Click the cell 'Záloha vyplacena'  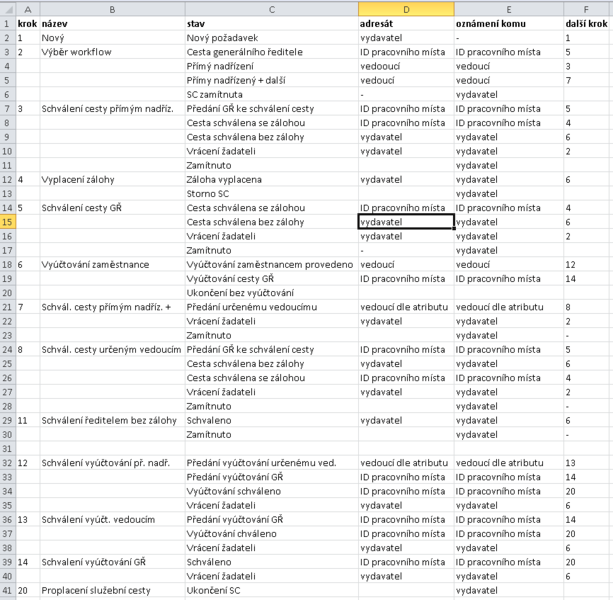pyautogui.click(x=272, y=179)
